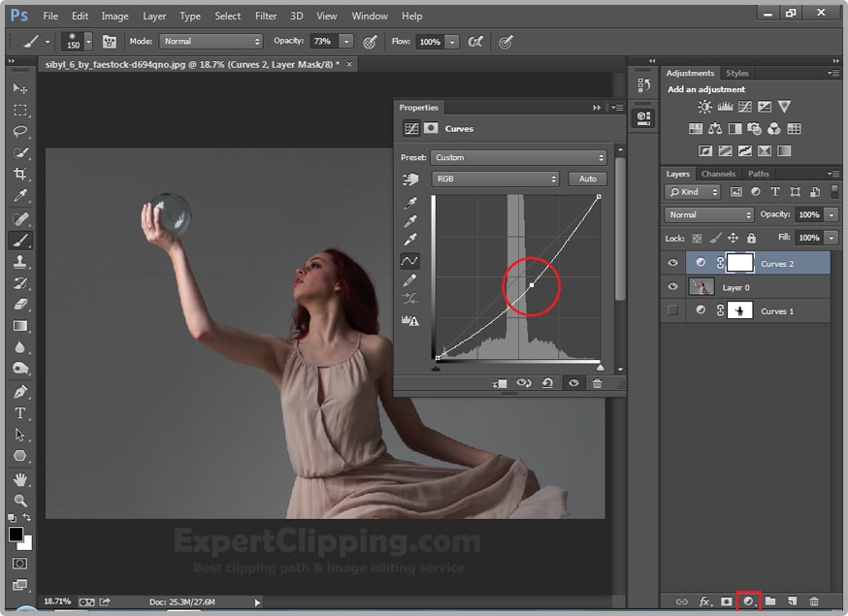Open the RGB channel dropdown
Screen dimensions: 848x616
495,178
